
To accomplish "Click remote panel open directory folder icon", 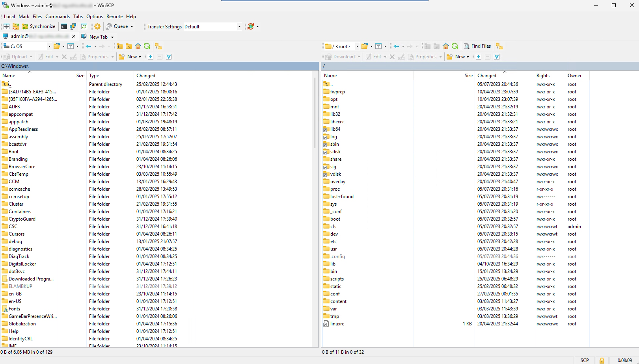I will (365, 46).
